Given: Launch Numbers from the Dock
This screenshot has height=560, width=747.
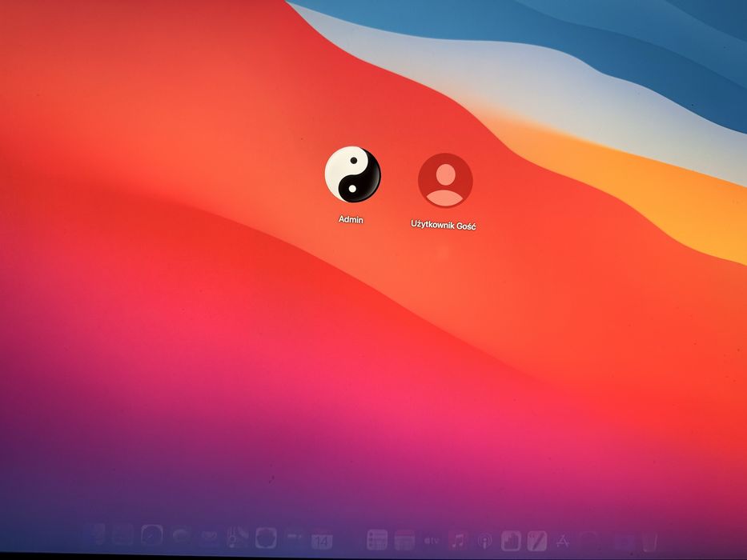Looking at the screenshot, I should click(x=511, y=541).
